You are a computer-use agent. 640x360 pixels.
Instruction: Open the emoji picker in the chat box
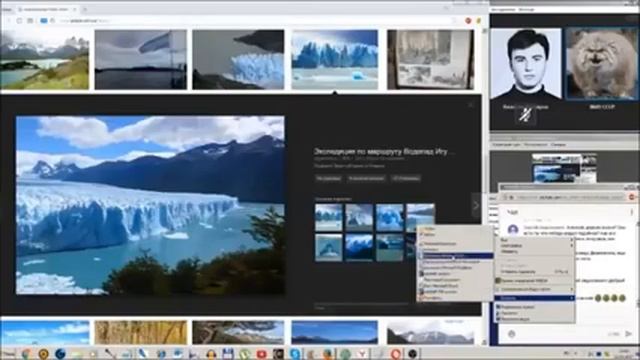(x=511, y=333)
